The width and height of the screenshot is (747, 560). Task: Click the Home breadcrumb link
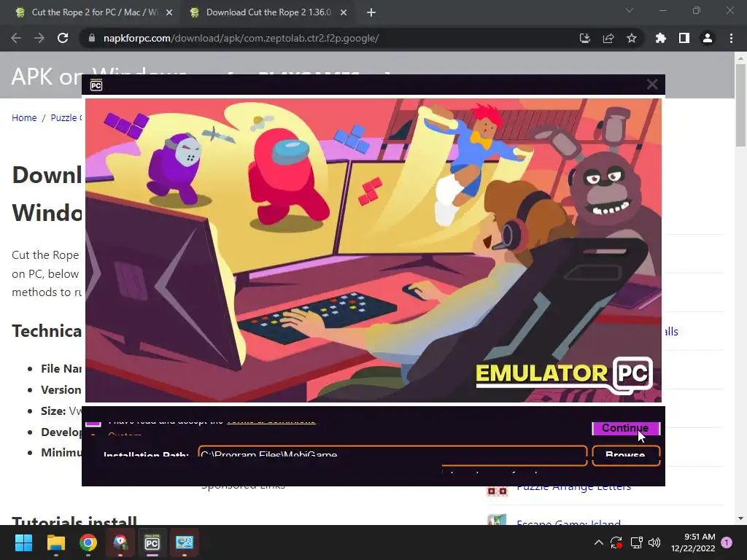(x=24, y=117)
